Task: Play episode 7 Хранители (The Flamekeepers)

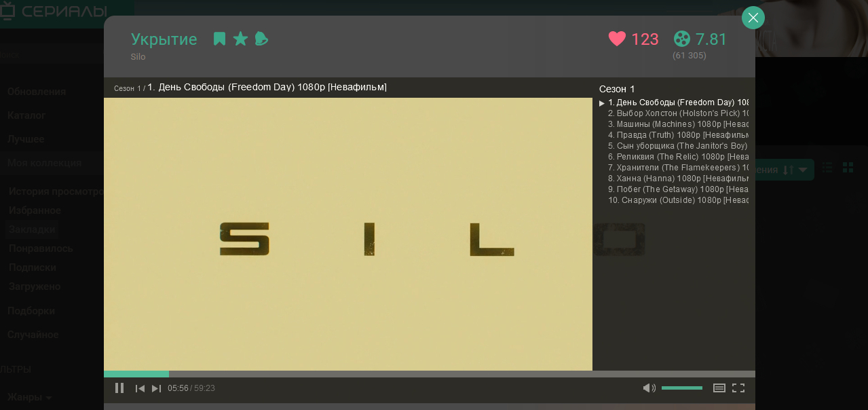Action: [x=677, y=168]
